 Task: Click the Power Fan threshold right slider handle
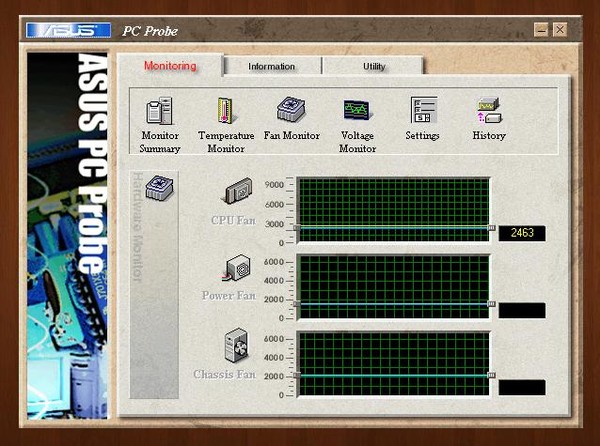coord(492,304)
